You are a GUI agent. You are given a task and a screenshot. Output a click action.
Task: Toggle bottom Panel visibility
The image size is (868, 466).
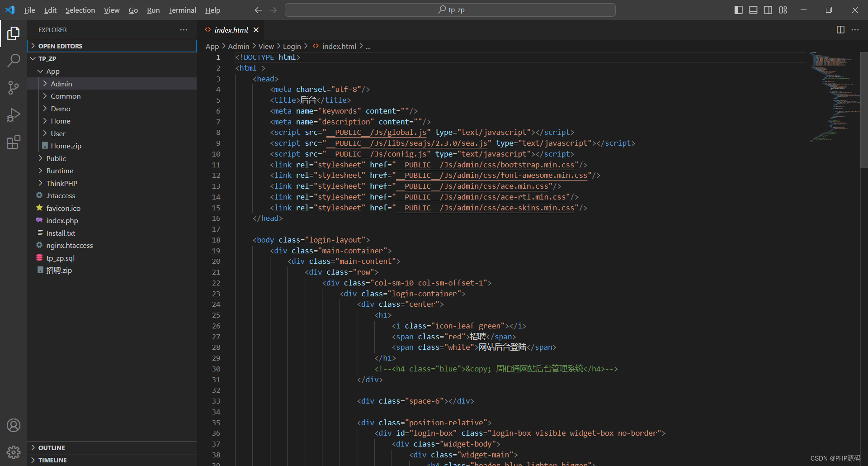click(753, 10)
